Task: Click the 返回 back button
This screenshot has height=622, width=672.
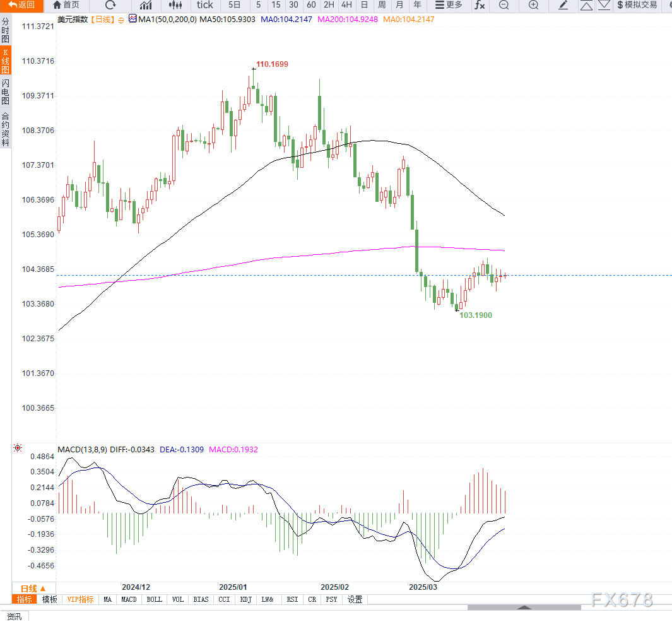Action: tap(21, 5)
